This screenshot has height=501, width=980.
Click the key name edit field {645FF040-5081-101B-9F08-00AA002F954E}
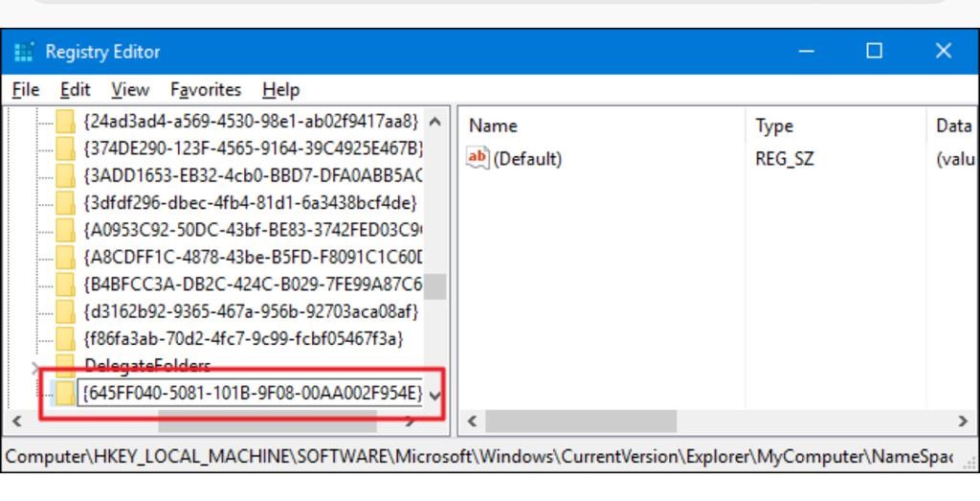[250, 394]
